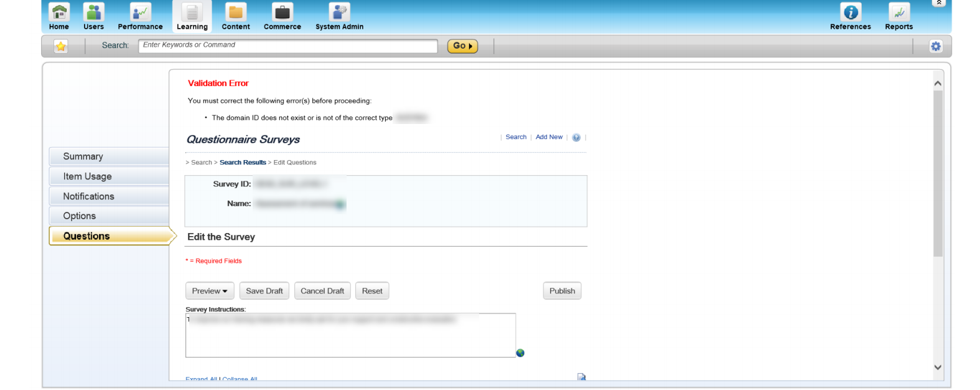Click the Search link near the help icon
The height and width of the screenshot is (390, 980).
(516, 137)
